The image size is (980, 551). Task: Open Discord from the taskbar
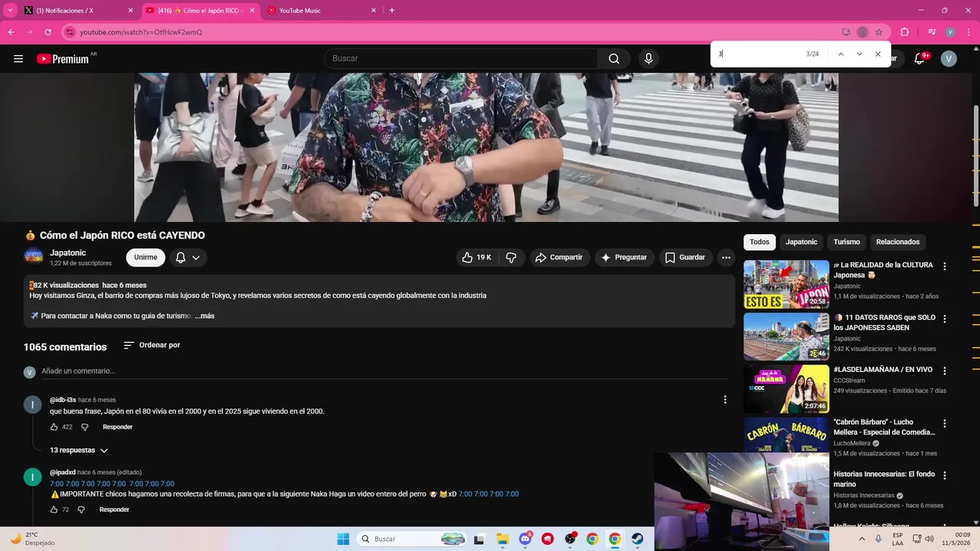pos(525,539)
